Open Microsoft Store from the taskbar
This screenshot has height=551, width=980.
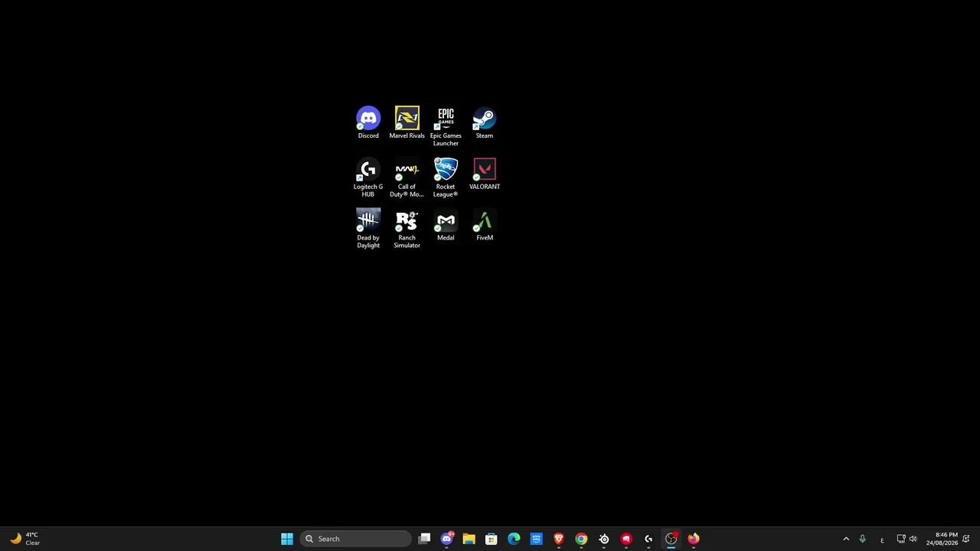(492, 539)
